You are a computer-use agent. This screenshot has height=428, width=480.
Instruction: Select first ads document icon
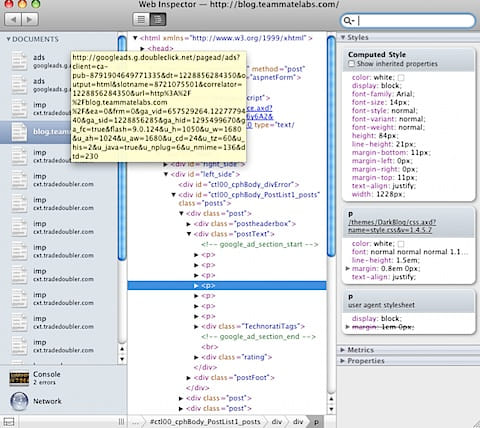19,61
